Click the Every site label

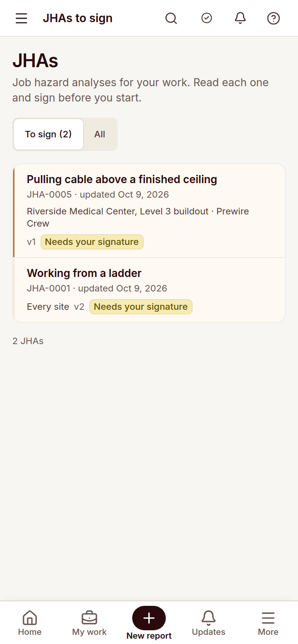tap(48, 307)
